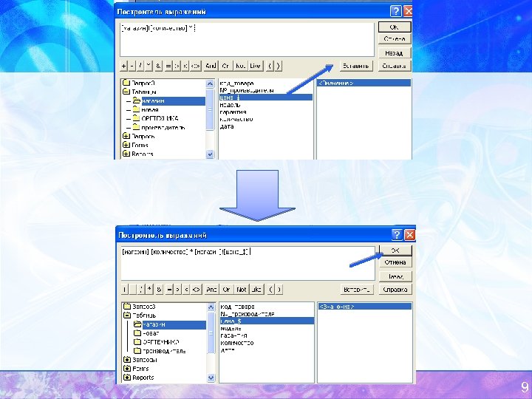Viewport: 532px width, 399px height.
Task: Click the down arrow of the upper tree scrollbar
Action: click(210, 154)
